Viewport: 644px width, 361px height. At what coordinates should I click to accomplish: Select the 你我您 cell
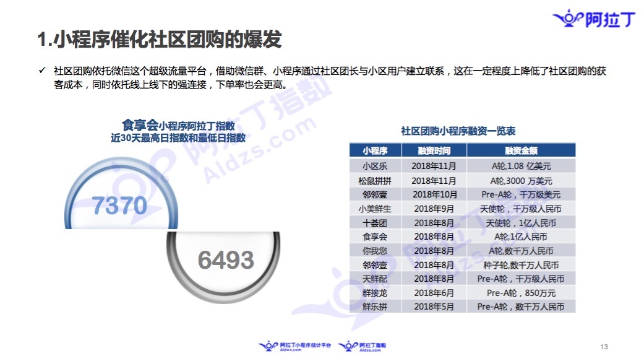pos(375,251)
